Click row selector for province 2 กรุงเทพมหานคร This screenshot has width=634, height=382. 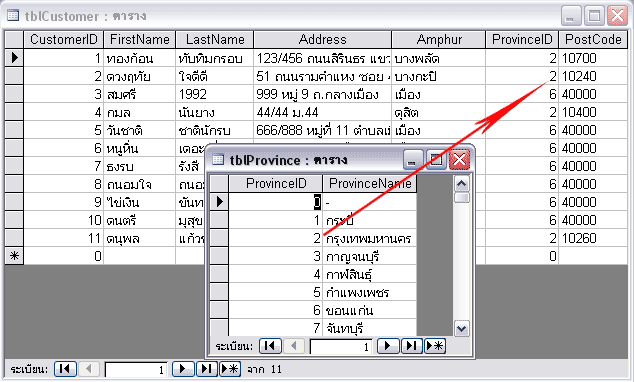click(219, 238)
